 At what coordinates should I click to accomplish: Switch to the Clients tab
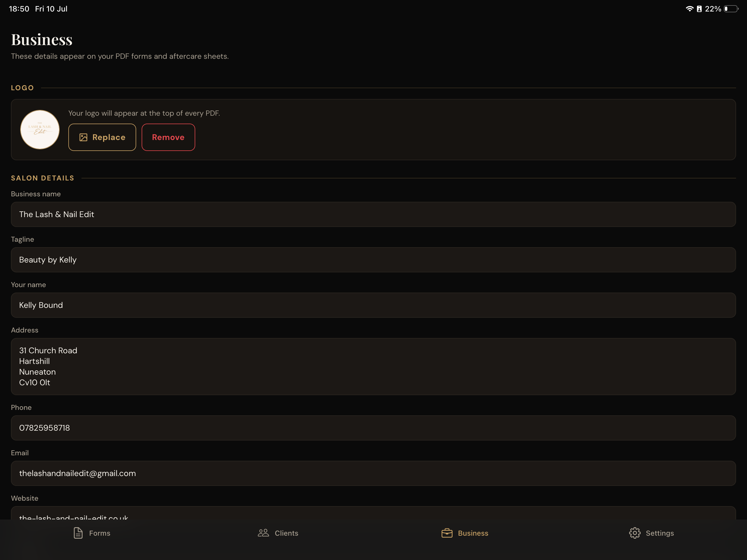click(278, 533)
